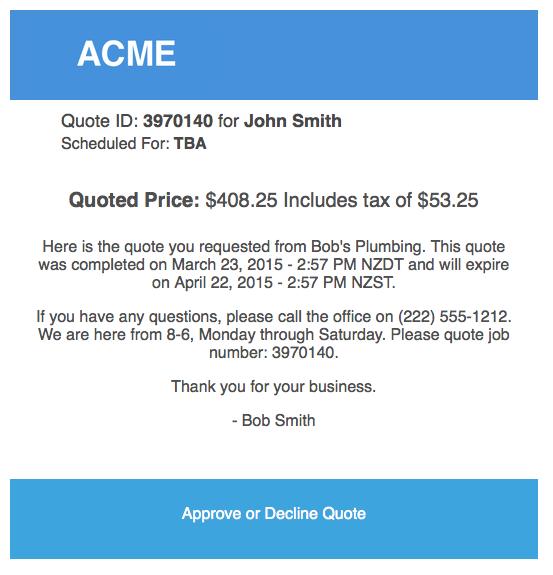Click the blue ACME header banner

(x=274, y=55)
